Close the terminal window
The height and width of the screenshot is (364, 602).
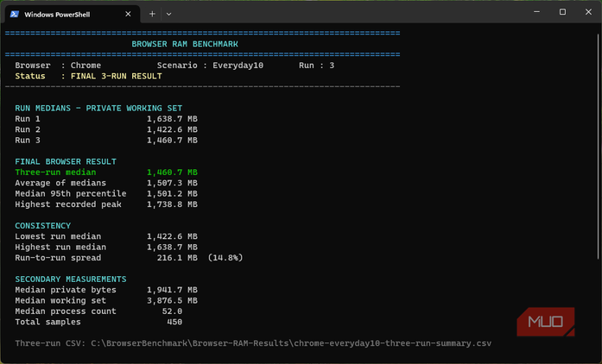[588, 12]
